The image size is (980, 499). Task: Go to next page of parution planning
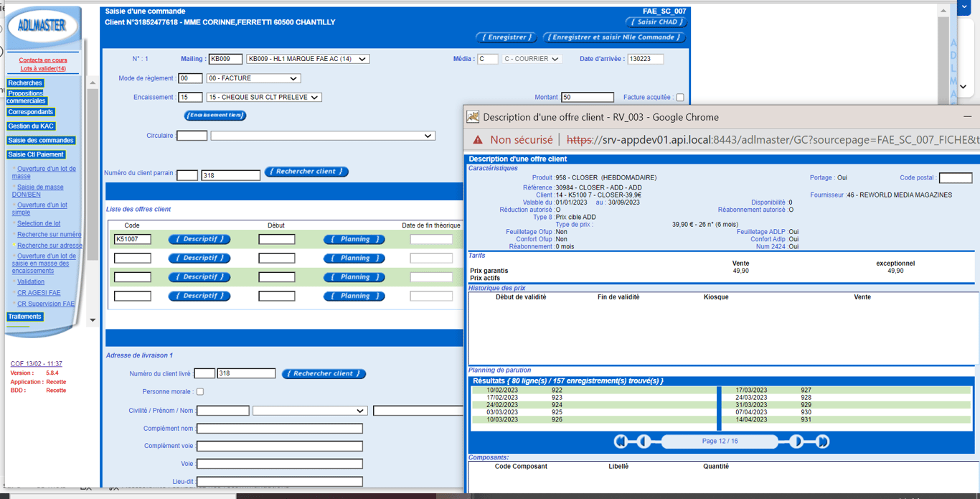[x=796, y=442]
